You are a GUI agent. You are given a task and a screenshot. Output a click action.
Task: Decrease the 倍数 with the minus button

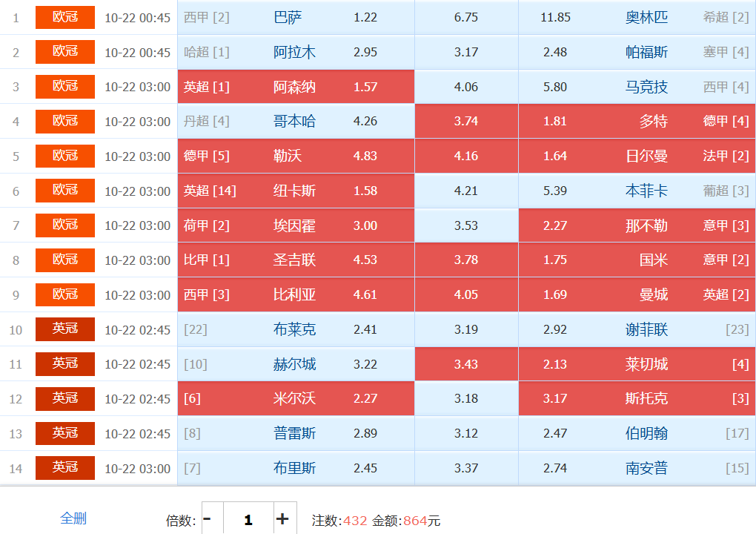click(208, 518)
